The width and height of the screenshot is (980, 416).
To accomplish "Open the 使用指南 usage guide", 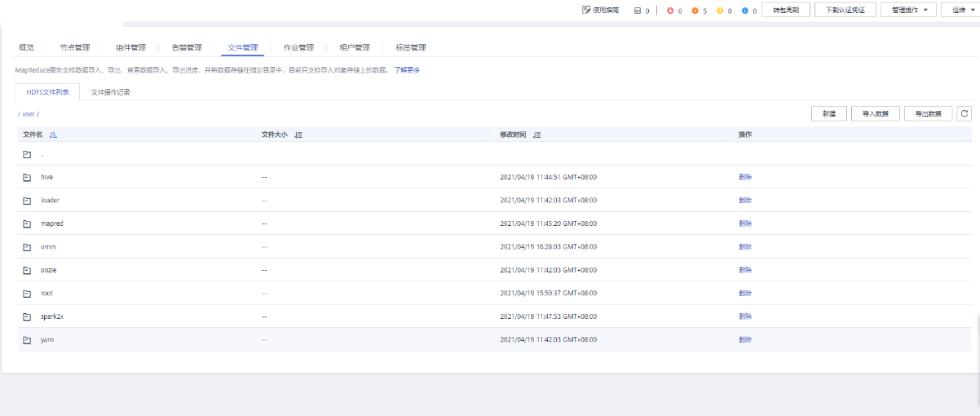I will [600, 11].
